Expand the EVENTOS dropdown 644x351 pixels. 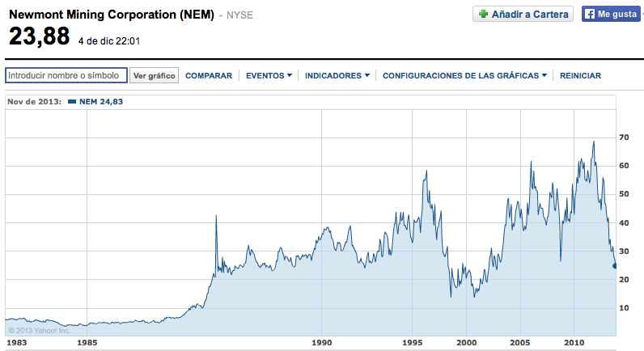tap(269, 75)
